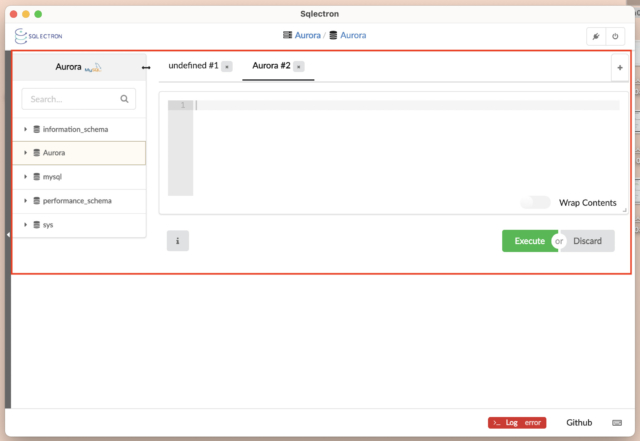Click the Aurora server header in sidebar

click(80, 67)
